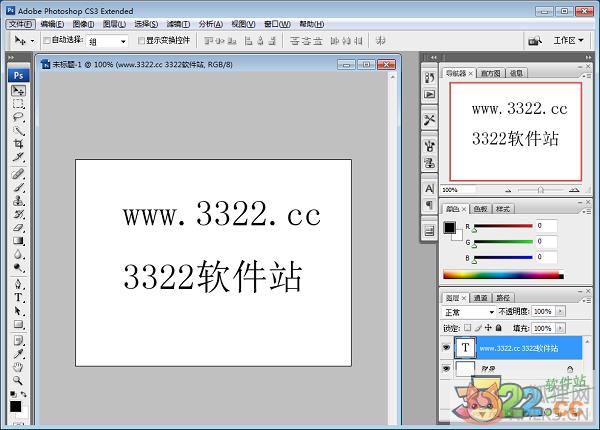600x430 pixels.
Task: Toggle lock image pixels brush icon
Action: tap(478, 328)
